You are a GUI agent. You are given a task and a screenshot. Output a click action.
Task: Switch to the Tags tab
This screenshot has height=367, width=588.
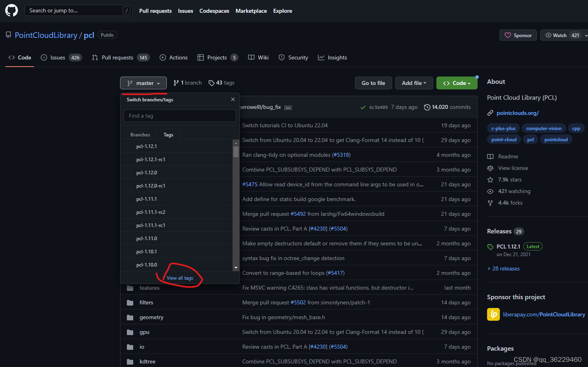(168, 135)
